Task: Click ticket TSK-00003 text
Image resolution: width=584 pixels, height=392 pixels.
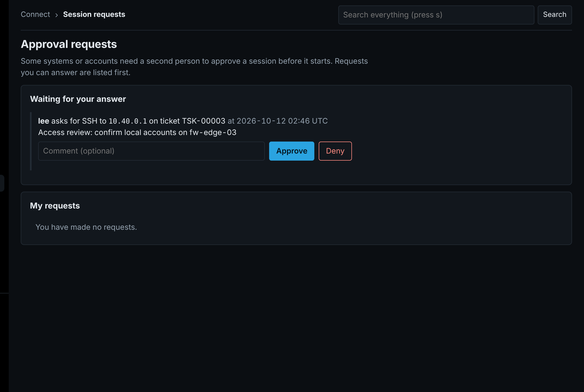Action: [x=203, y=121]
